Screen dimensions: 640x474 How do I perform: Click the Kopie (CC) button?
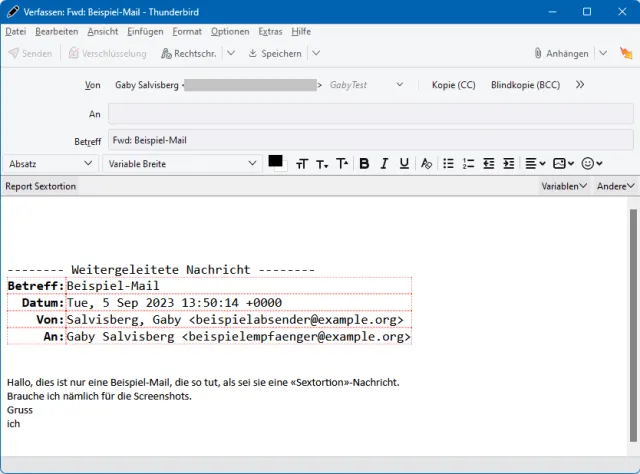pyautogui.click(x=453, y=85)
